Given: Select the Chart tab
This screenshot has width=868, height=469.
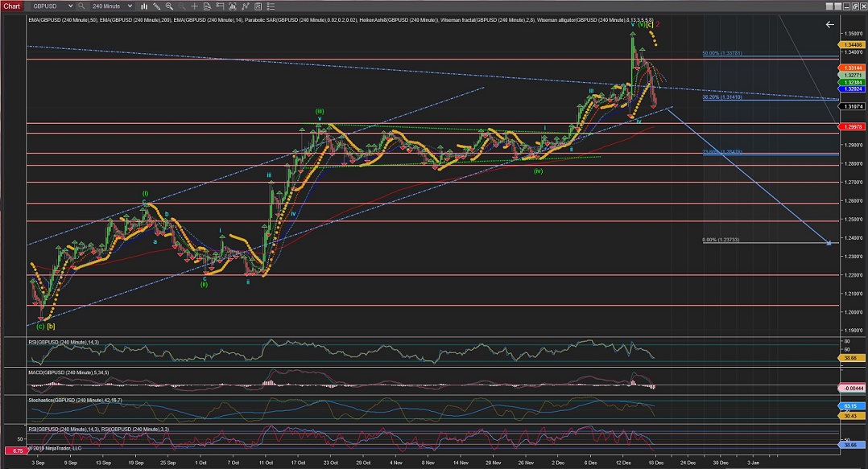Looking at the screenshot, I should point(11,6).
